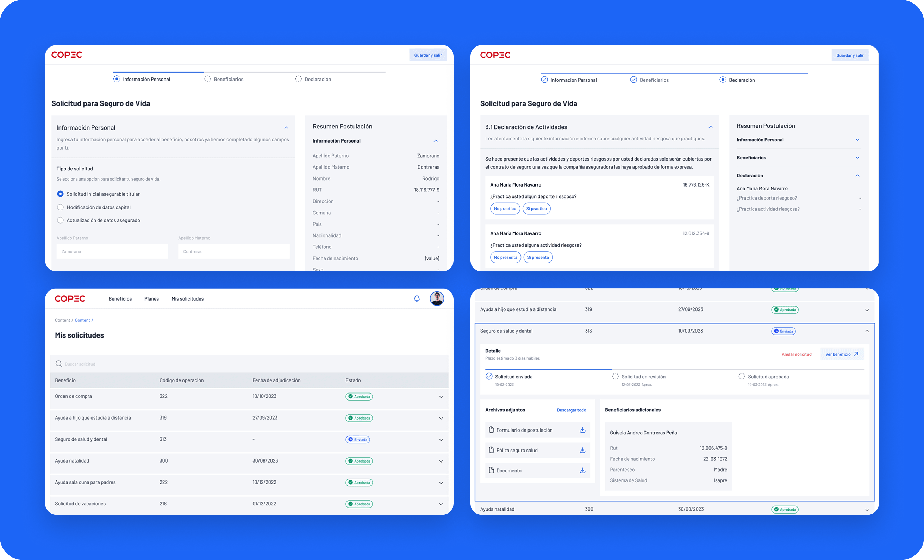The height and width of the screenshot is (560, 924).
Task: Click the search magnifier icon in Mis solicitudes
Action: pos(58,364)
